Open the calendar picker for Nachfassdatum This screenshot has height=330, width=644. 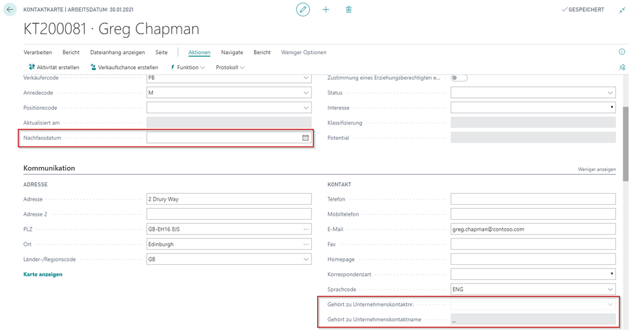pos(306,138)
